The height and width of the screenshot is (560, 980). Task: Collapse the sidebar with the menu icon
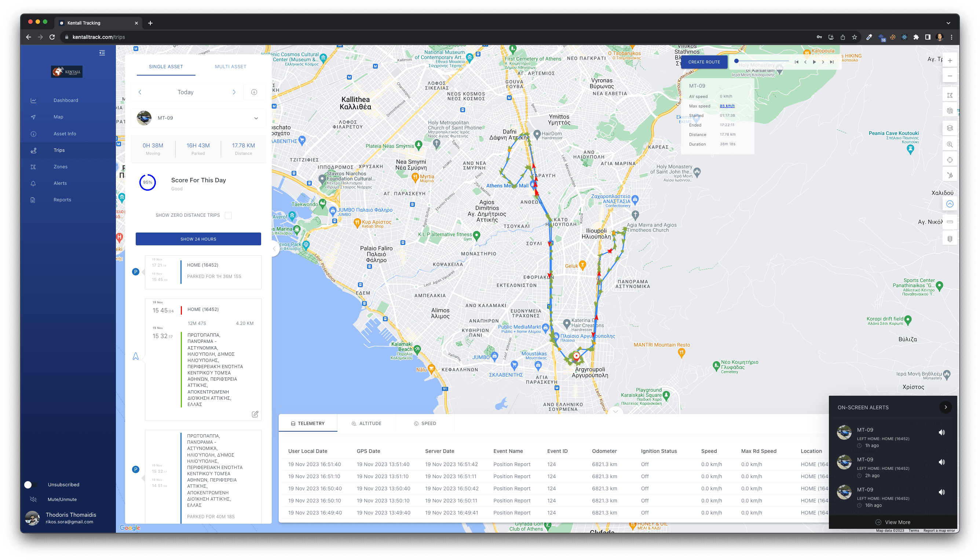tap(102, 53)
